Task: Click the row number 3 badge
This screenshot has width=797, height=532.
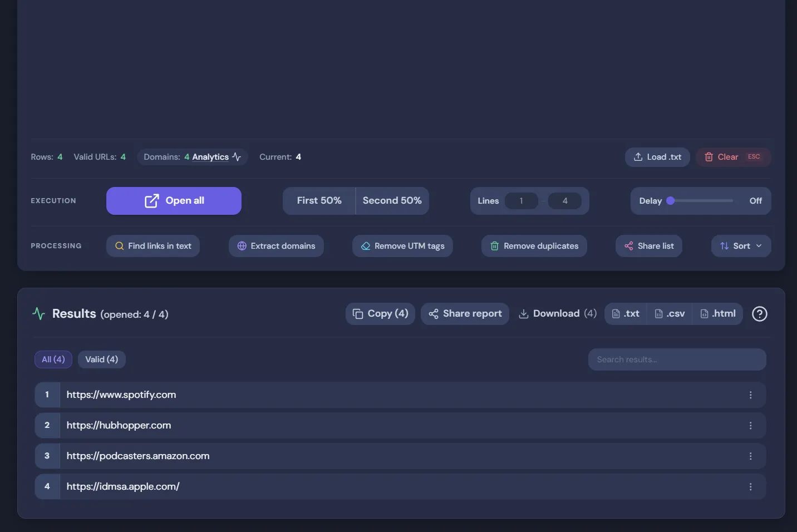Action: coord(47,456)
